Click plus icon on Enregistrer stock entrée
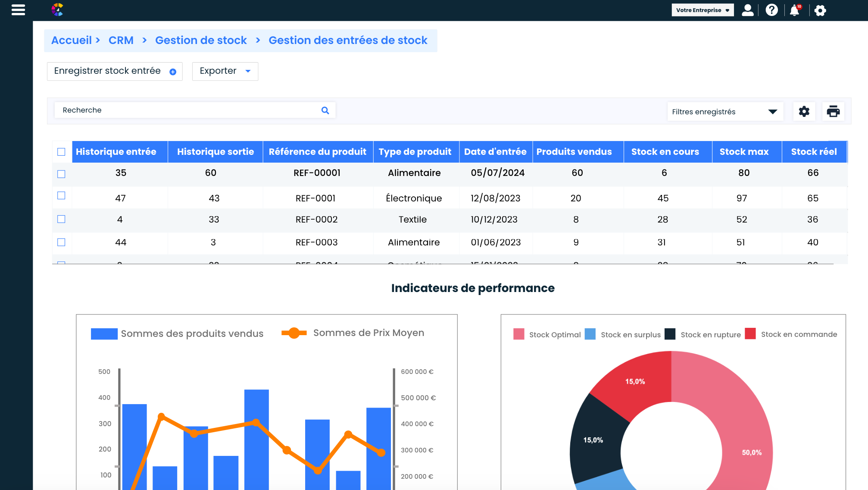This screenshot has height=490, width=868. click(x=173, y=72)
